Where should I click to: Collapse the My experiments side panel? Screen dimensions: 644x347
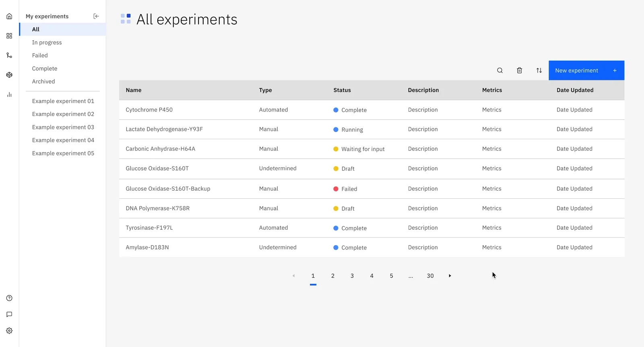(x=96, y=17)
